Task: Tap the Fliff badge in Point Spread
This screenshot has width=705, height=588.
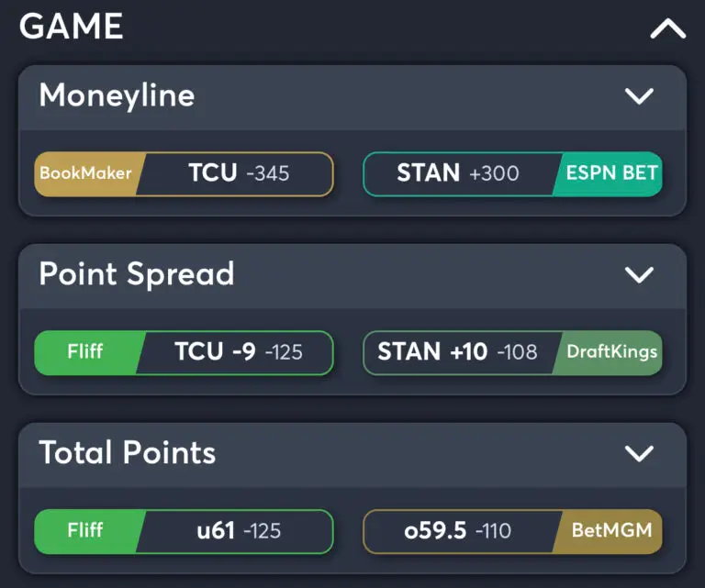Action: 86,352
